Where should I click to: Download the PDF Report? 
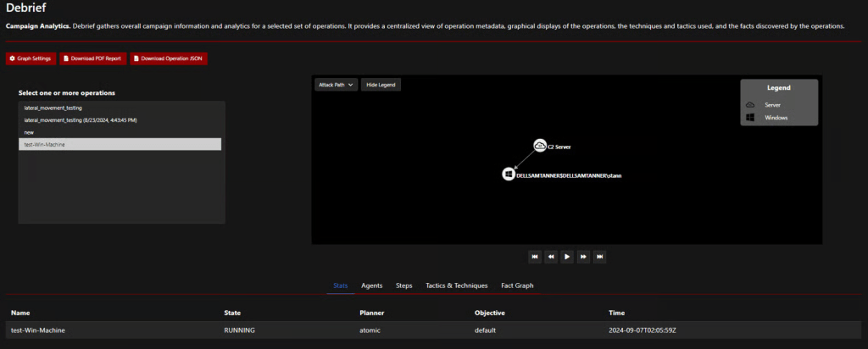click(93, 58)
